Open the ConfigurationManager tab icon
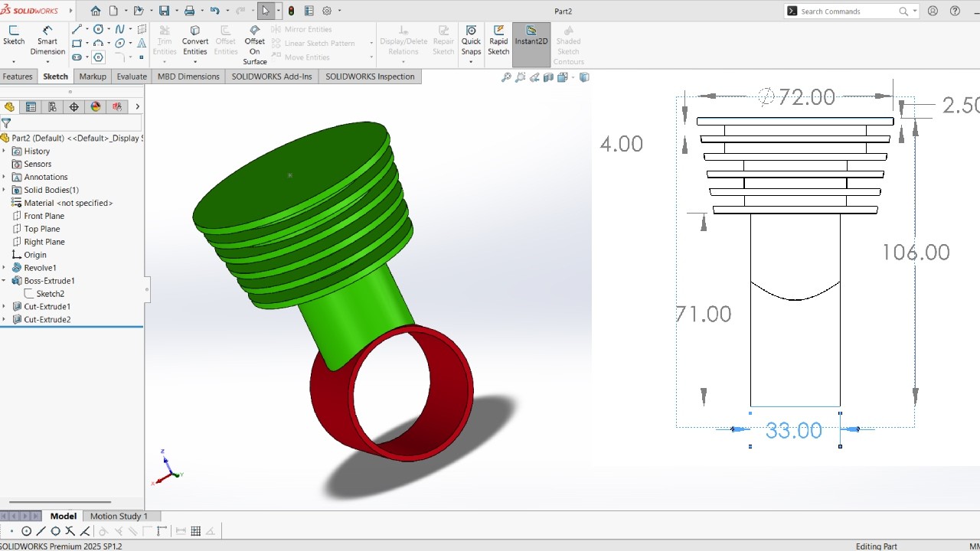The image size is (980, 551). coord(52,107)
